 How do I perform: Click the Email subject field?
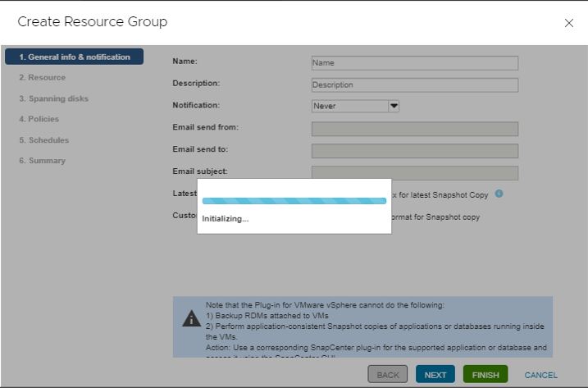click(414, 172)
